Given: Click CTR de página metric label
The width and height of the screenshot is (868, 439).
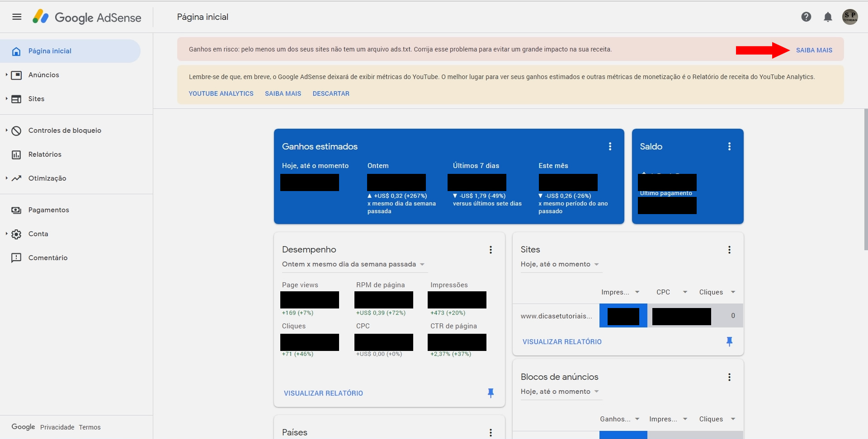Looking at the screenshot, I should 453,326.
